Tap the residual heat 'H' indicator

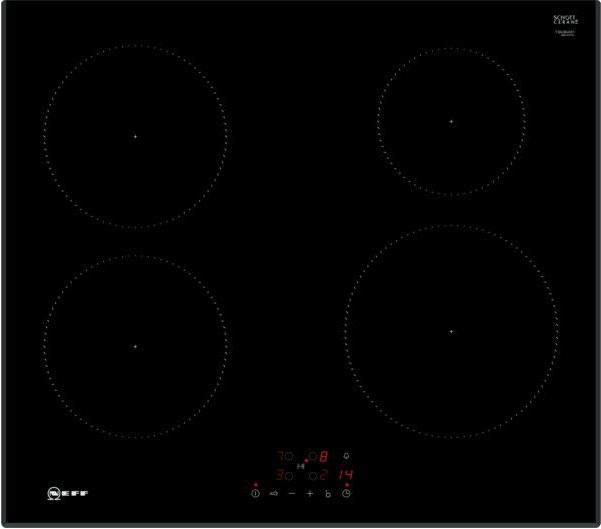pos(301,466)
